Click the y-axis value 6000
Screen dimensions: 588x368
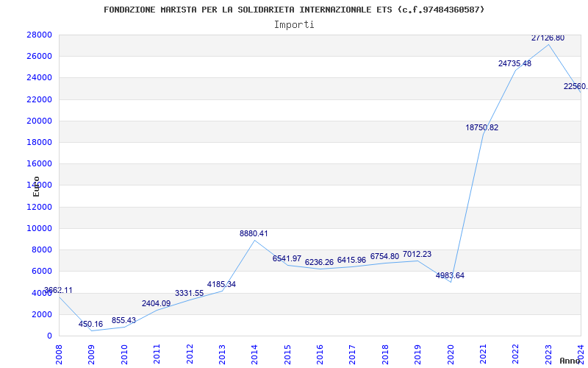click(x=42, y=272)
